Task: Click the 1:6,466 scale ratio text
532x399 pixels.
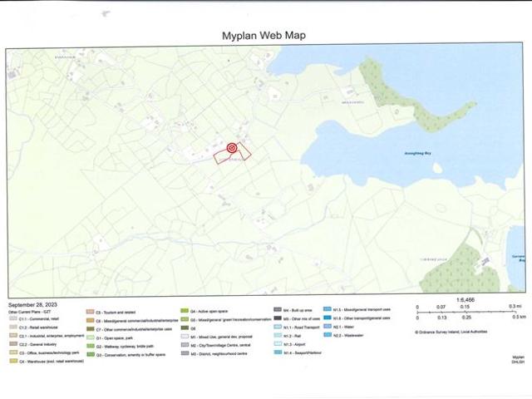Action: (x=465, y=300)
